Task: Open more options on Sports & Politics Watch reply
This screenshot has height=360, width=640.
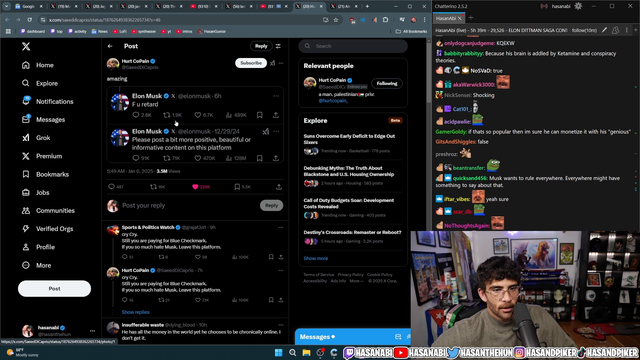Action: 281,227
